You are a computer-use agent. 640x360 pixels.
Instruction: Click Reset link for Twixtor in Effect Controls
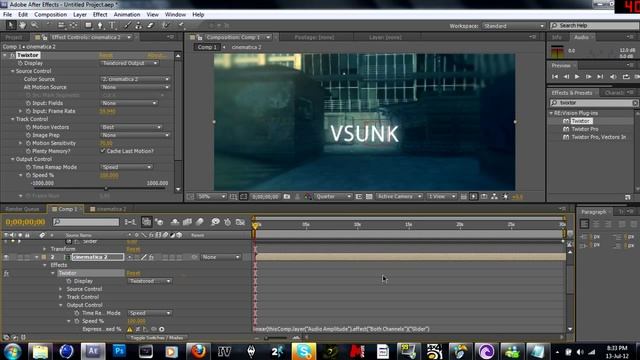(x=105, y=55)
